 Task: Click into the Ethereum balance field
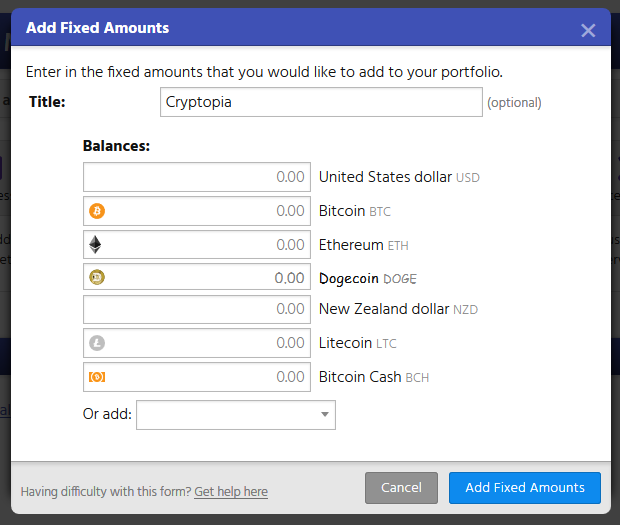[x=205, y=245]
